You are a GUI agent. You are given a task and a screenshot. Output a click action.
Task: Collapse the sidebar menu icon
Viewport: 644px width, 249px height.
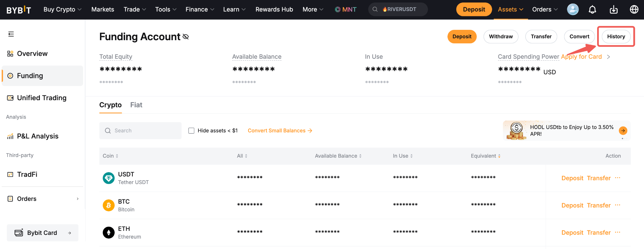pyautogui.click(x=11, y=34)
